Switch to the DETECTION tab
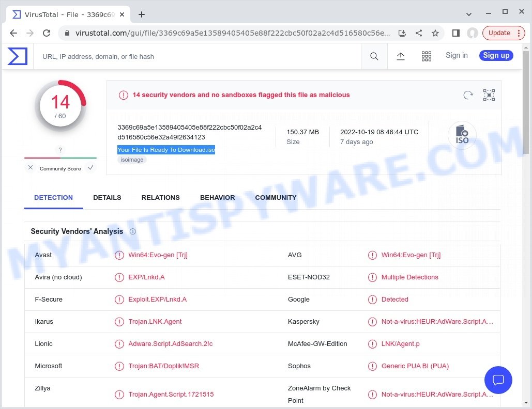532x409 pixels. coord(53,198)
